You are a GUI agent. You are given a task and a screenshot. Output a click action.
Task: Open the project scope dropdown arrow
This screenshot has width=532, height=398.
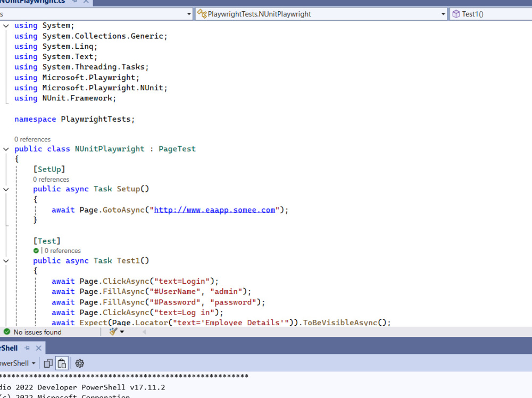click(x=189, y=14)
